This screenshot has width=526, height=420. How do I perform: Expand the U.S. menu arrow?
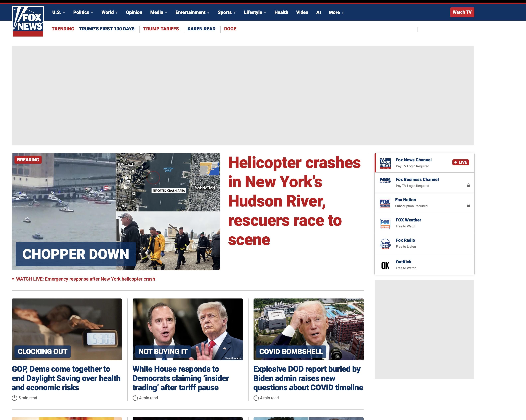coord(64,13)
